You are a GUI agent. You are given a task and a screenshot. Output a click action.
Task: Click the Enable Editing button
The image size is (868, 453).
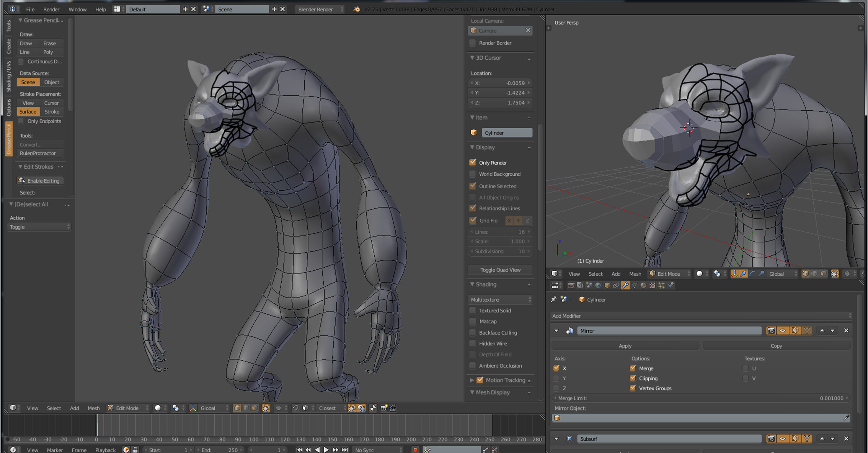point(40,181)
